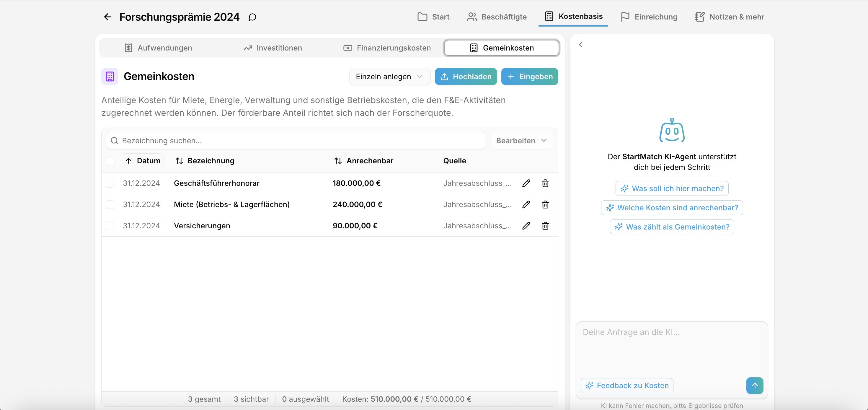Open the Bearbeiten dropdown
868x410 pixels.
point(522,141)
